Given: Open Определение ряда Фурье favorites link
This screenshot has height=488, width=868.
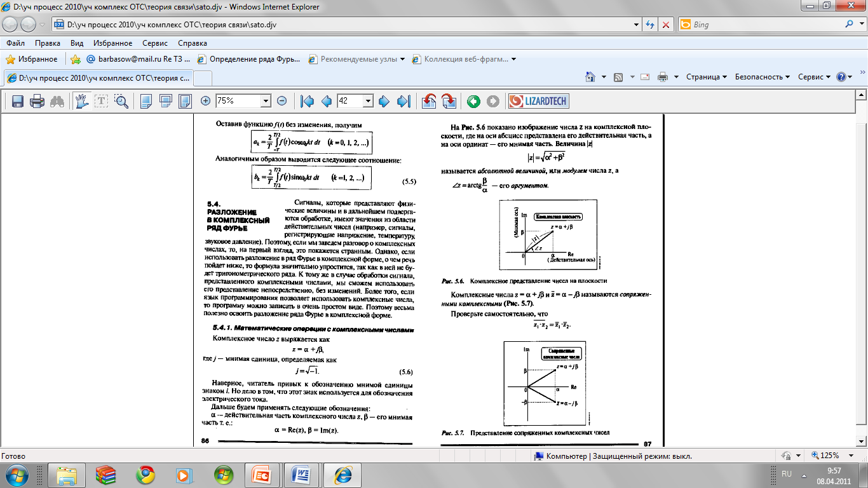Looking at the screenshot, I should click(x=249, y=59).
